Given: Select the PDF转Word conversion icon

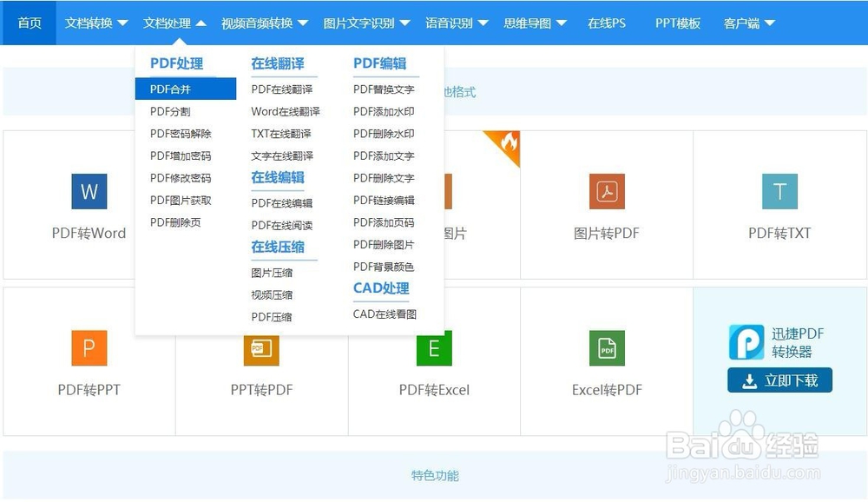Looking at the screenshot, I should 89,191.
